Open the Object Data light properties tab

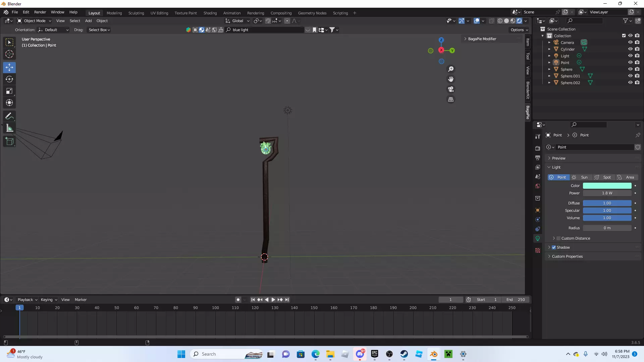(x=538, y=238)
